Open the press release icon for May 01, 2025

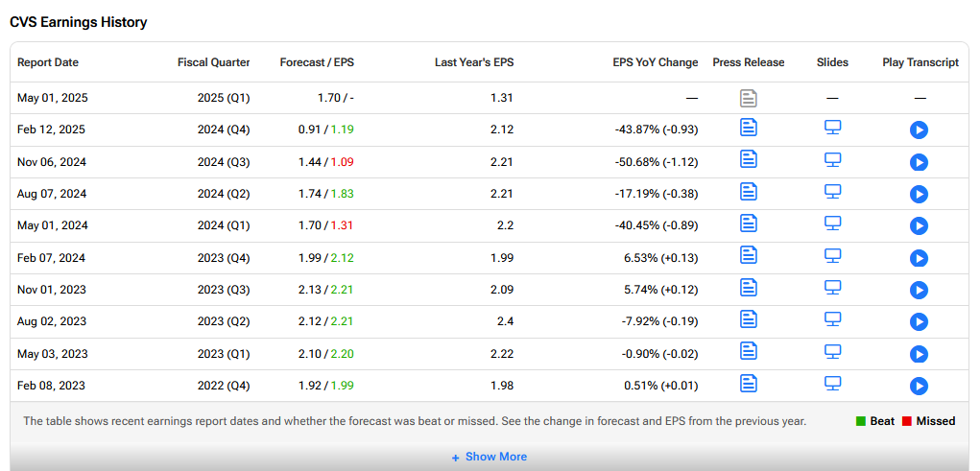pyautogui.click(x=748, y=98)
